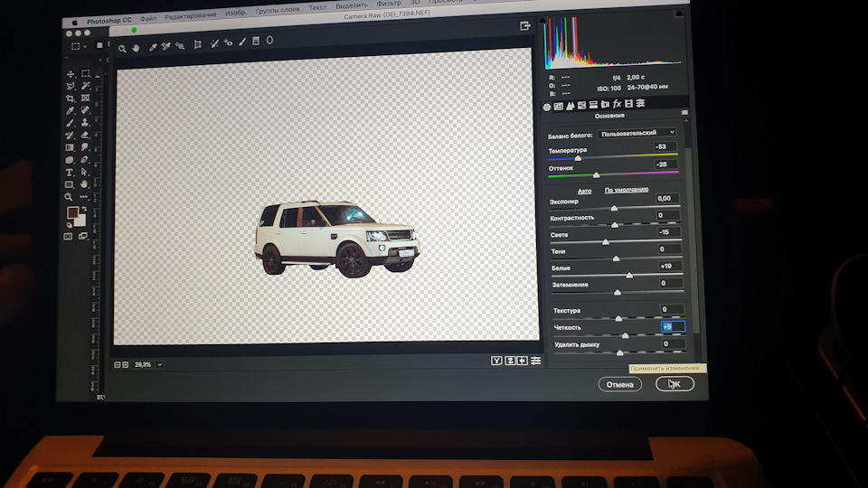868x488 pixels.
Task: Select the Rectangle shape tool
Action: click(69, 184)
